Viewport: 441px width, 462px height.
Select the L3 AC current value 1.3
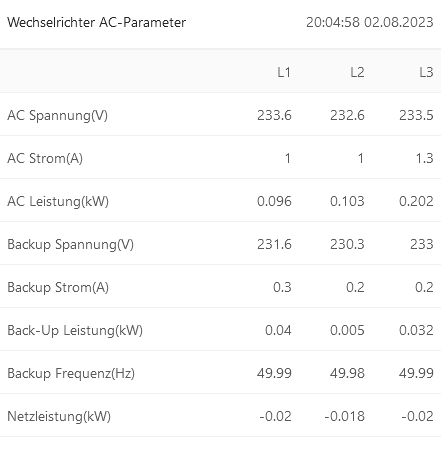[x=424, y=158]
